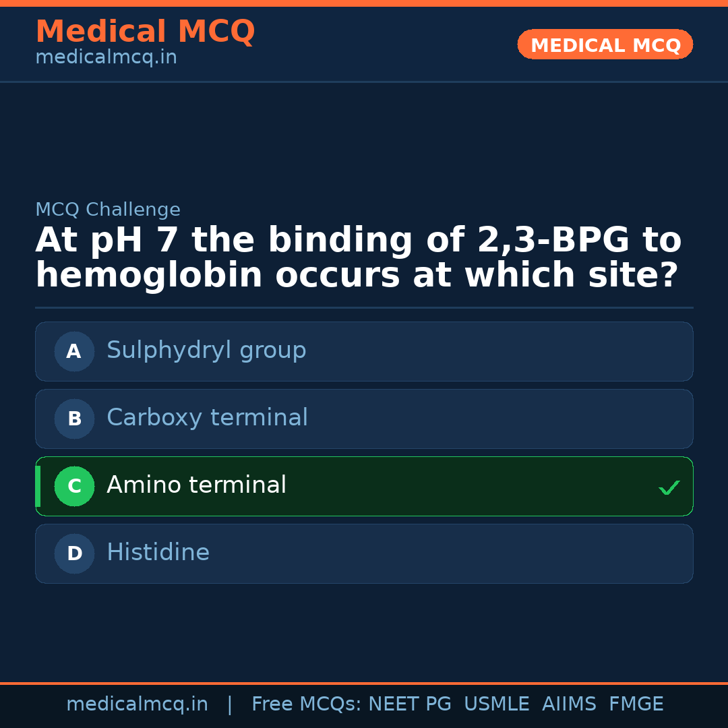Select the Sulphydryl group answer text
This screenshot has width=728, height=728.
(x=206, y=351)
